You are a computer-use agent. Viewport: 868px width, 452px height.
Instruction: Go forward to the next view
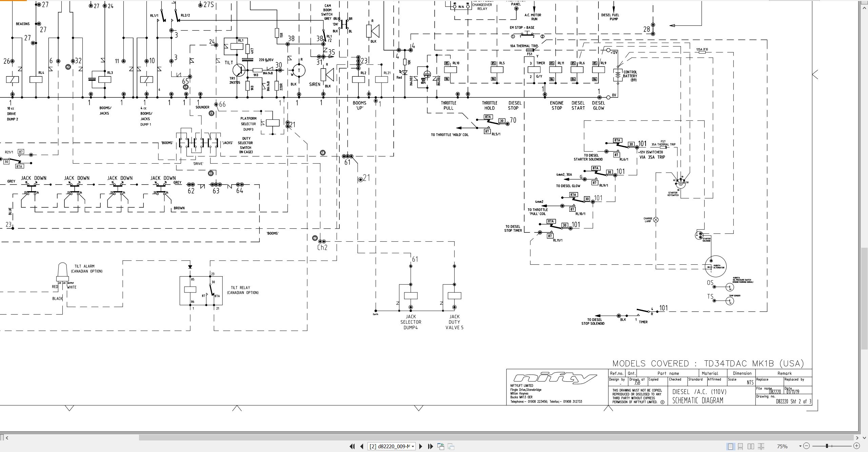(451, 447)
